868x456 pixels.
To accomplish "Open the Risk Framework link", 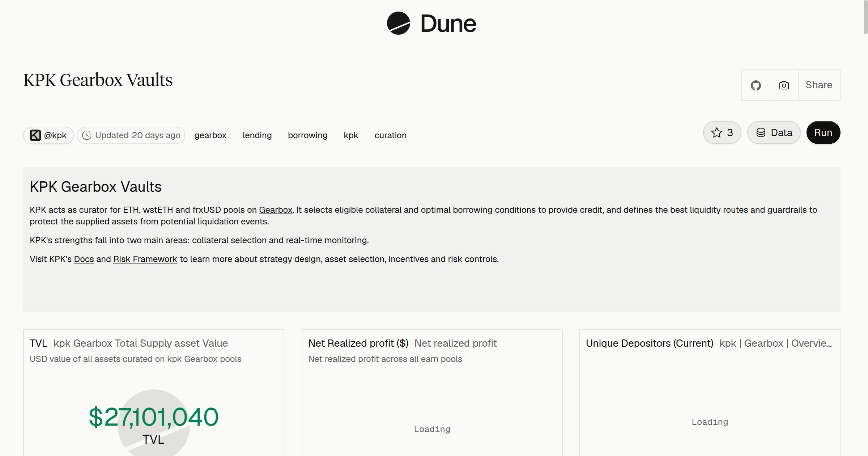I will click(145, 259).
